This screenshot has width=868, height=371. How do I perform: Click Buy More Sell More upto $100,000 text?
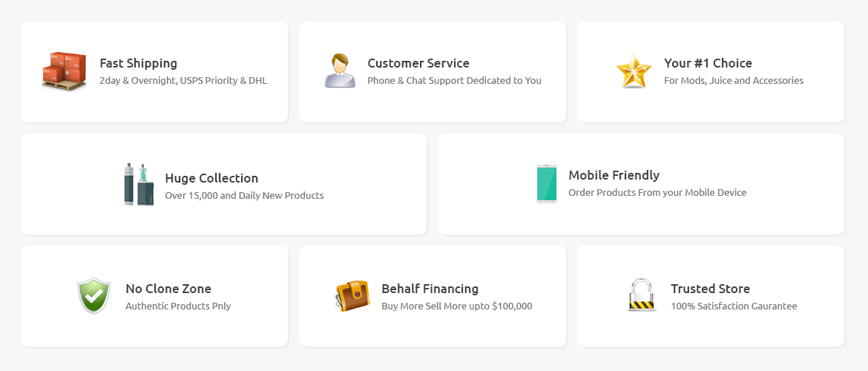pyautogui.click(x=457, y=306)
